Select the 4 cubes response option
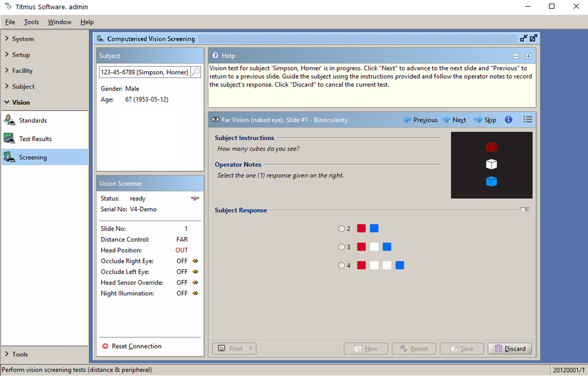588x376 pixels. pos(341,266)
